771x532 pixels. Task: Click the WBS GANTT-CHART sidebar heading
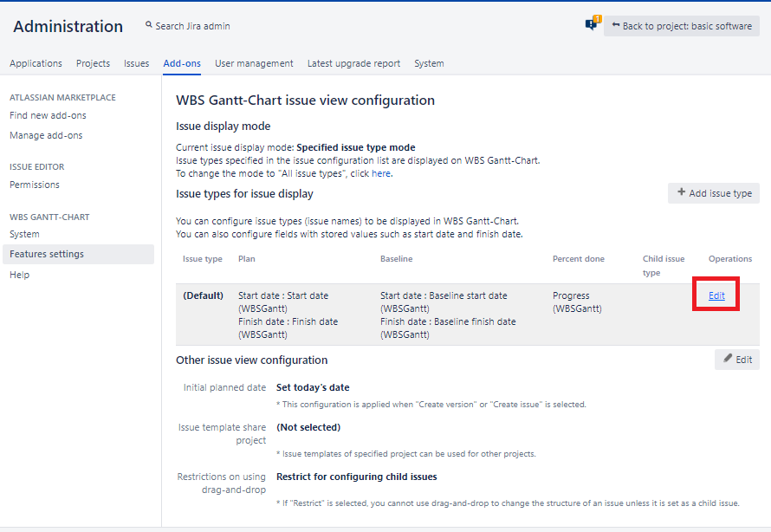pos(49,217)
